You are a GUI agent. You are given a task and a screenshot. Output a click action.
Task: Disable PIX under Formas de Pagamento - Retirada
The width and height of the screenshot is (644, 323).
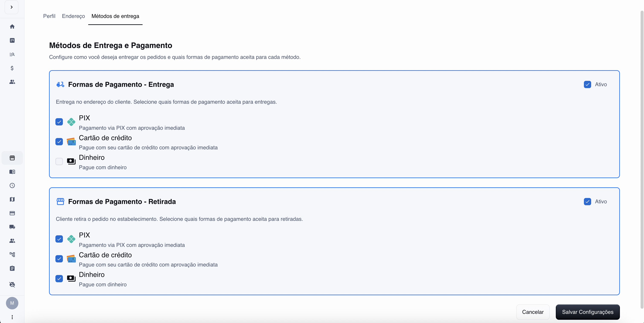59,239
